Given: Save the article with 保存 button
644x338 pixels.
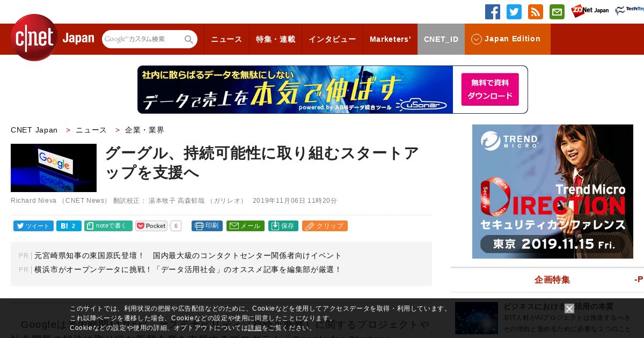Looking at the screenshot, I should (x=283, y=226).
